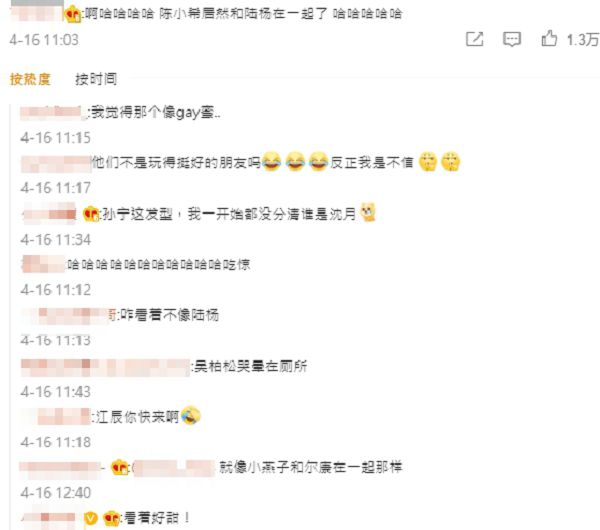Click crown badge in the 小燕子 comment row
This screenshot has height=530, width=600.
pyautogui.click(x=120, y=467)
